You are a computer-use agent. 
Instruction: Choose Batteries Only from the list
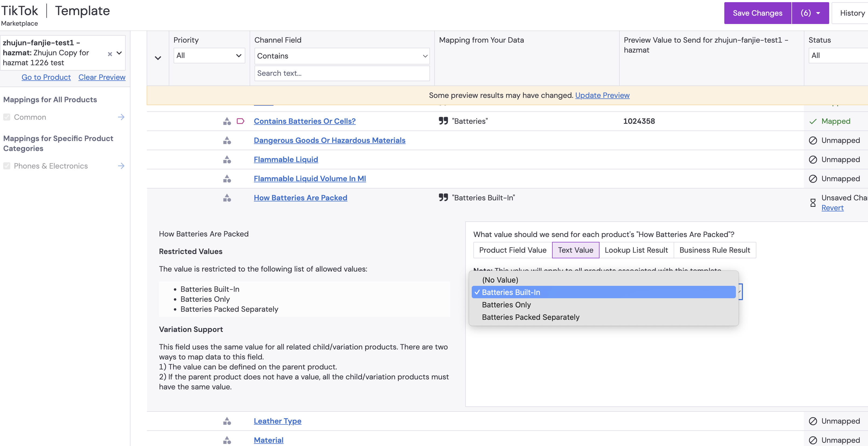(506, 305)
